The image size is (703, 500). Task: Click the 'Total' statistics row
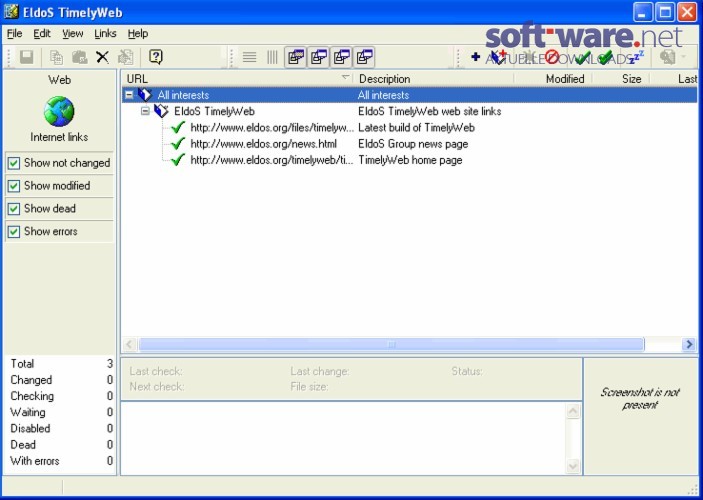[x=61, y=364]
